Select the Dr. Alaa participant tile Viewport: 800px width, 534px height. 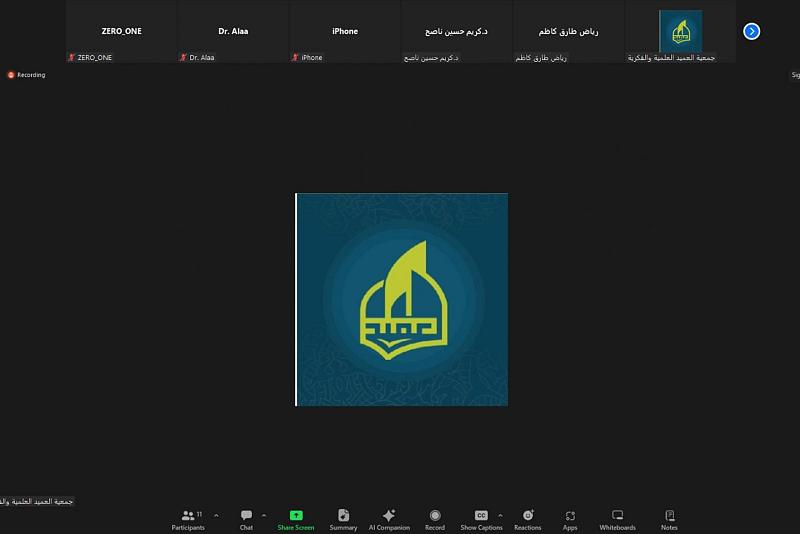click(x=233, y=31)
